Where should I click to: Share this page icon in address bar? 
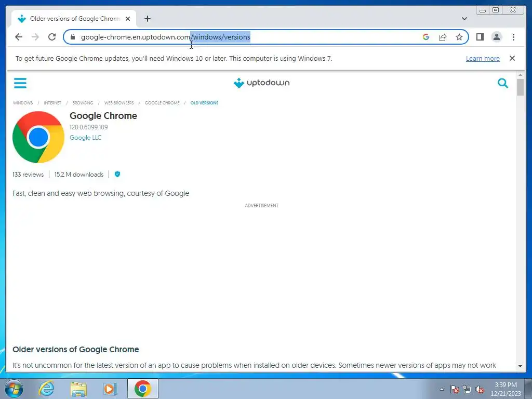click(443, 37)
